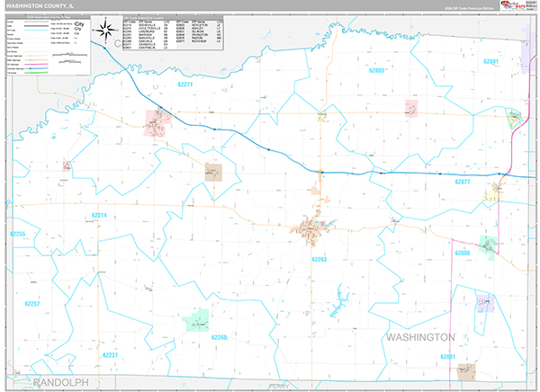Click the WASHINGTON county name label
The width and height of the screenshot is (540, 392).
tap(420, 337)
